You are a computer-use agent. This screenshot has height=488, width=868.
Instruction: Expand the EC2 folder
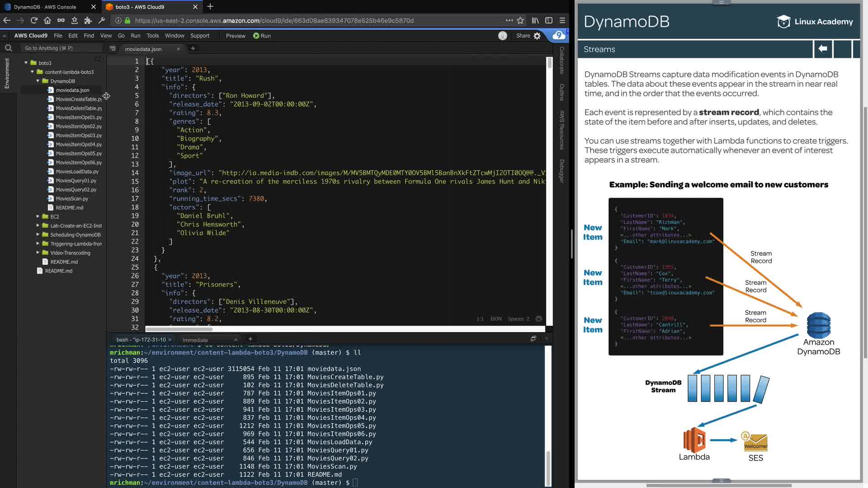(38, 216)
